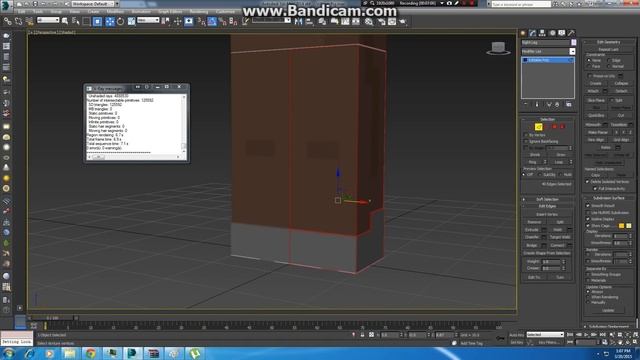Toggle Delete Isolated Vertices checkbox
The image size is (640, 360).
pos(588,182)
